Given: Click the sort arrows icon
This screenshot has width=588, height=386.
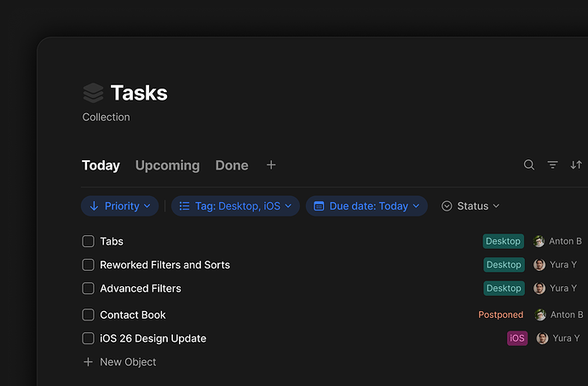Looking at the screenshot, I should click(x=576, y=164).
